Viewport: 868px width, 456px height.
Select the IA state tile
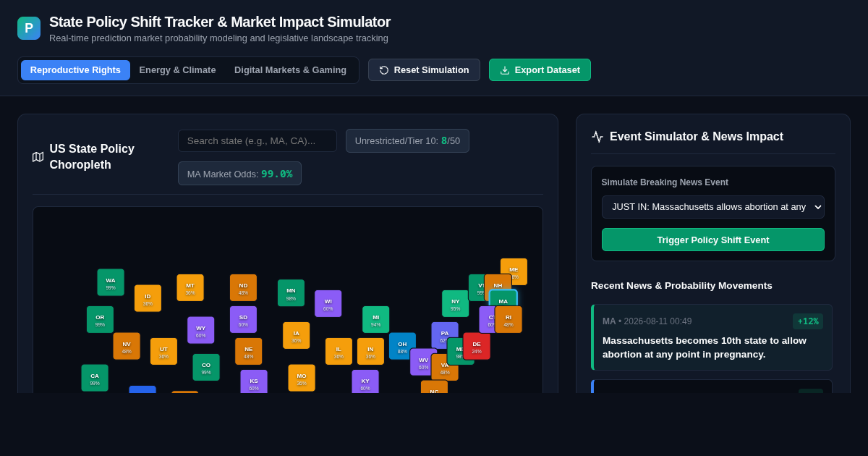[x=297, y=335]
